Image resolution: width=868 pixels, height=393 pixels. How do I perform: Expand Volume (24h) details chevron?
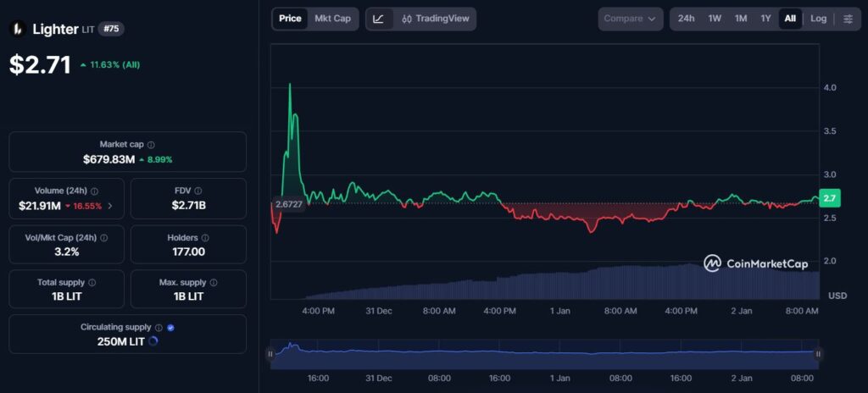[x=110, y=206]
